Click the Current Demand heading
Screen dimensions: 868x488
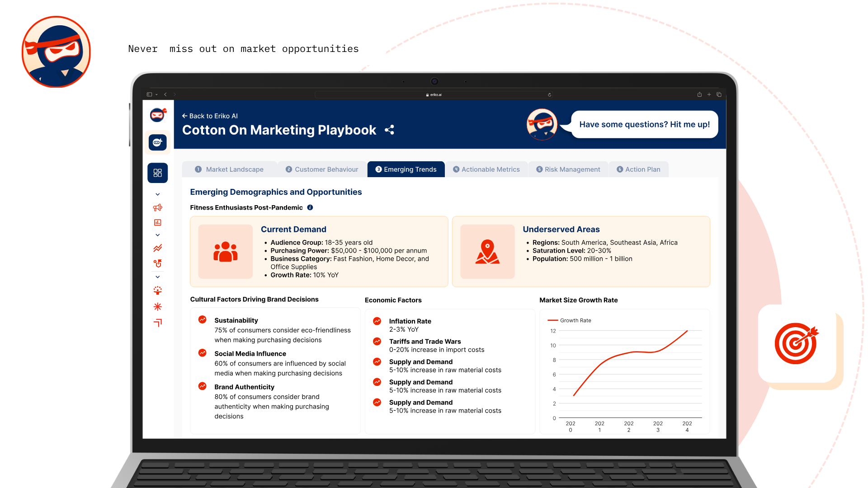pyautogui.click(x=293, y=230)
